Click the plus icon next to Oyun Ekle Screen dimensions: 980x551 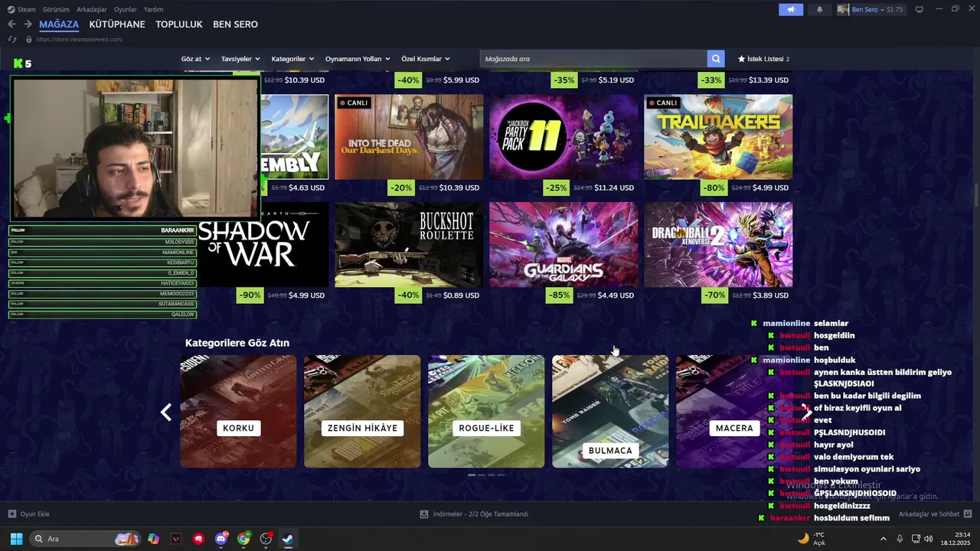pyautogui.click(x=11, y=514)
